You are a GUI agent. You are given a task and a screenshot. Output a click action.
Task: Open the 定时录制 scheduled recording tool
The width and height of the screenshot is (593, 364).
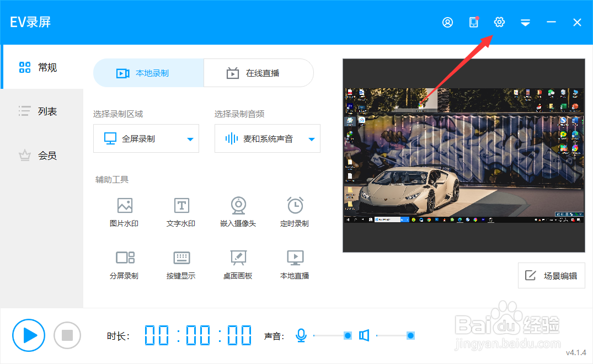coord(295,212)
